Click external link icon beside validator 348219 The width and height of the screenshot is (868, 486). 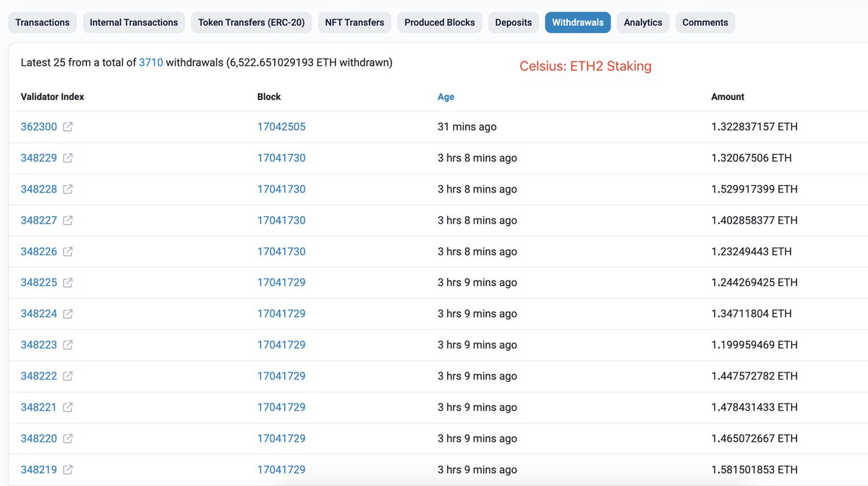(x=69, y=469)
